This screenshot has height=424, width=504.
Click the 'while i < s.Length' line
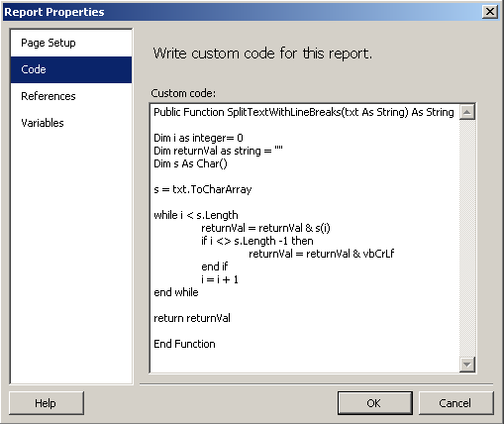pyautogui.click(x=196, y=215)
